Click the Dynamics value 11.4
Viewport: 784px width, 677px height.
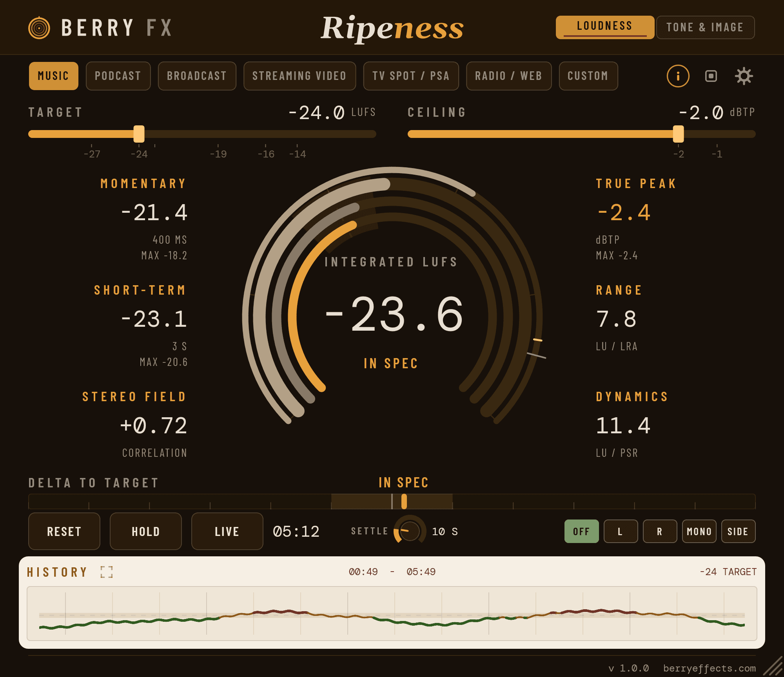point(623,426)
